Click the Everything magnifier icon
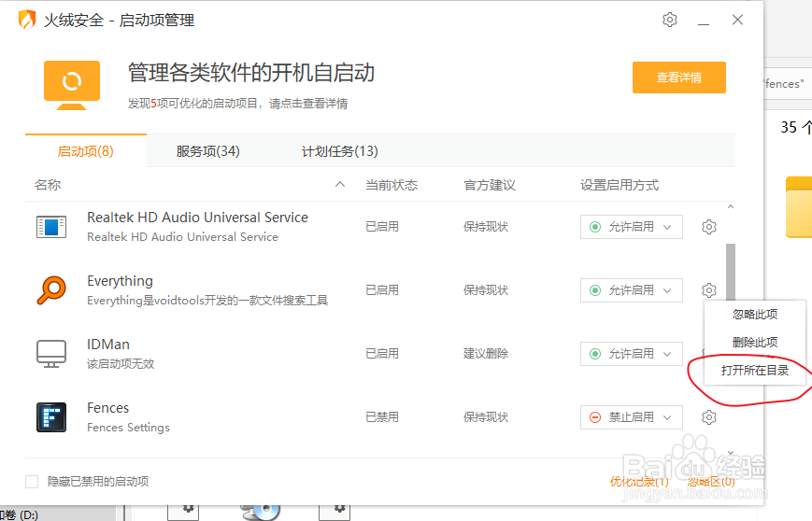 (x=51, y=290)
